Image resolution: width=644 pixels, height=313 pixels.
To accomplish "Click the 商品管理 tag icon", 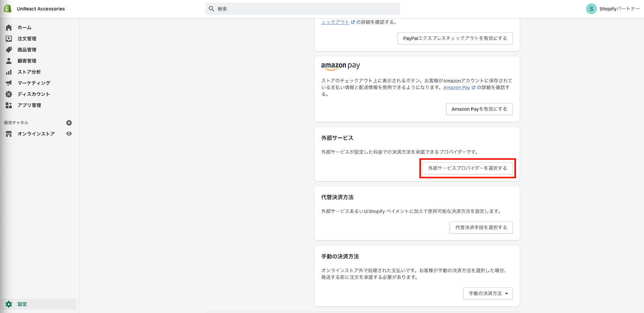I will (x=9, y=50).
